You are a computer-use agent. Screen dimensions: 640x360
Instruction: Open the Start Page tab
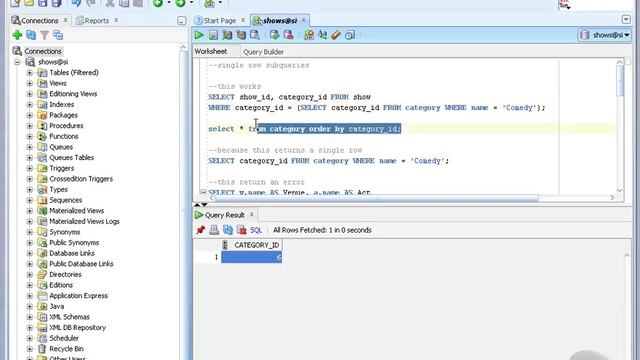click(x=220, y=20)
